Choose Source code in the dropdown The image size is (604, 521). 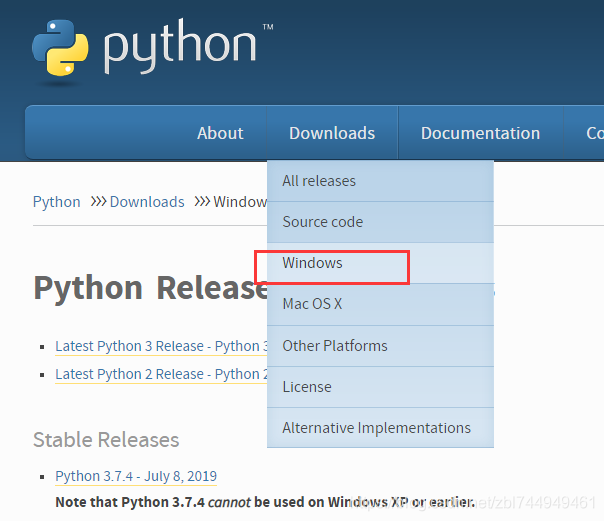[x=380, y=222]
